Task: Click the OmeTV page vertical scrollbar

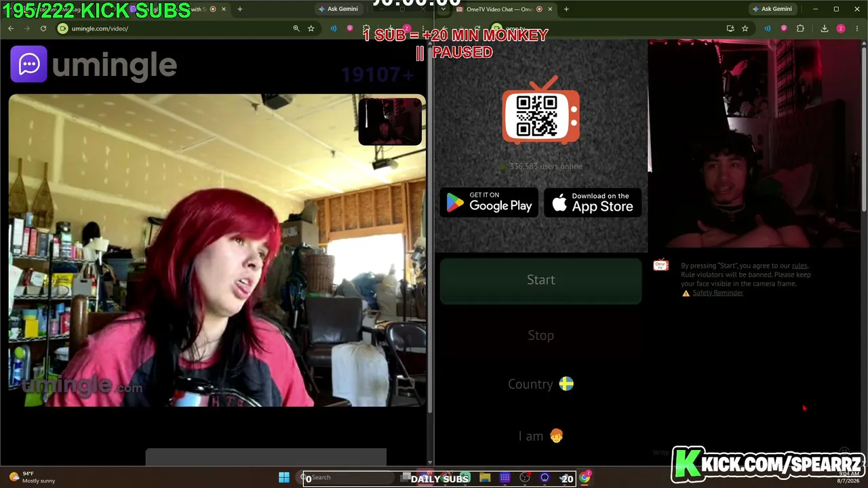Action: pyautogui.click(x=865, y=129)
